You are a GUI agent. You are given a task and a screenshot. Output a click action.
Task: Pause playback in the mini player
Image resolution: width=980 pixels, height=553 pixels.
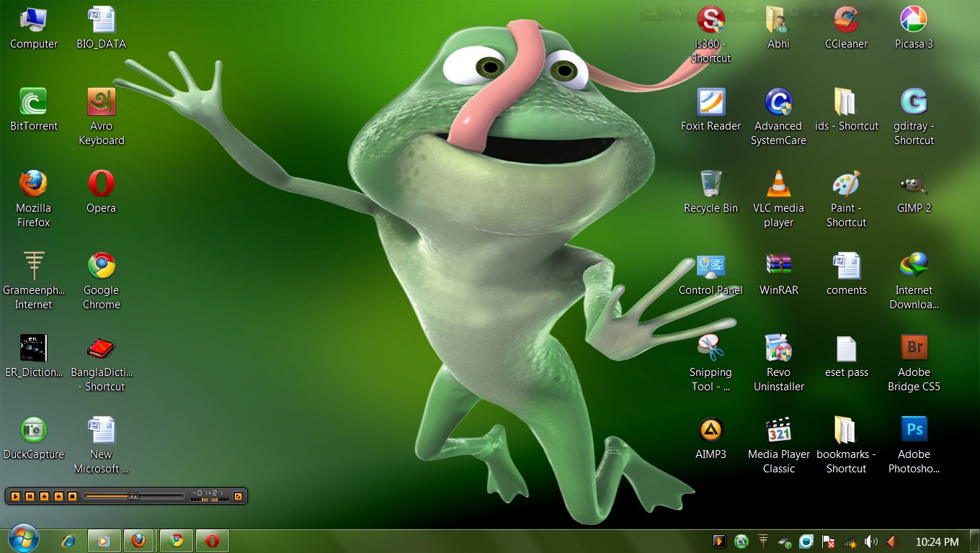pos(30,496)
